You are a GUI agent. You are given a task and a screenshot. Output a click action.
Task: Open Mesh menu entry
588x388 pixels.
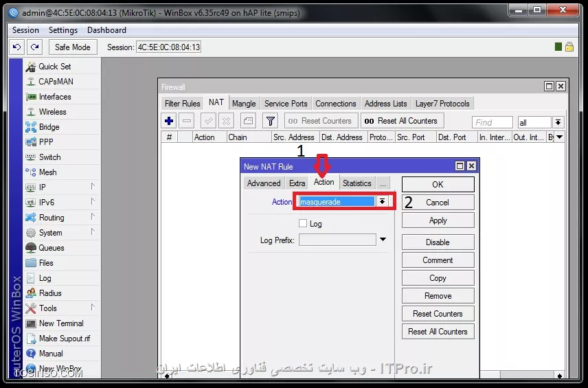(x=47, y=172)
